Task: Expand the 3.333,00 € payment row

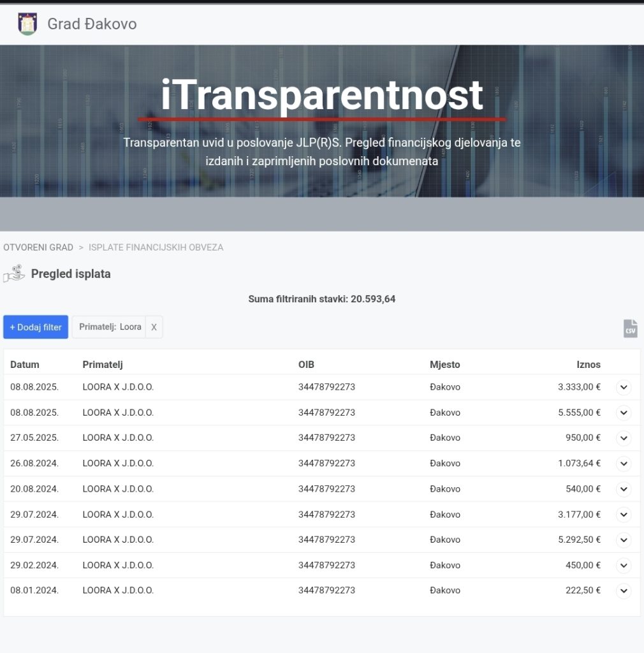Action: (624, 387)
